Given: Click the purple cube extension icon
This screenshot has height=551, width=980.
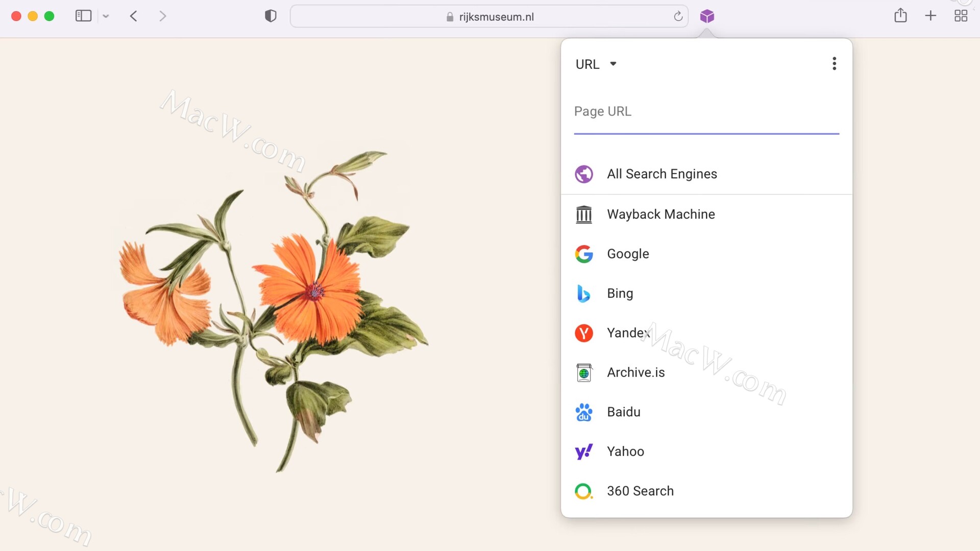Looking at the screenshot, I should click(x=707, y=16).
